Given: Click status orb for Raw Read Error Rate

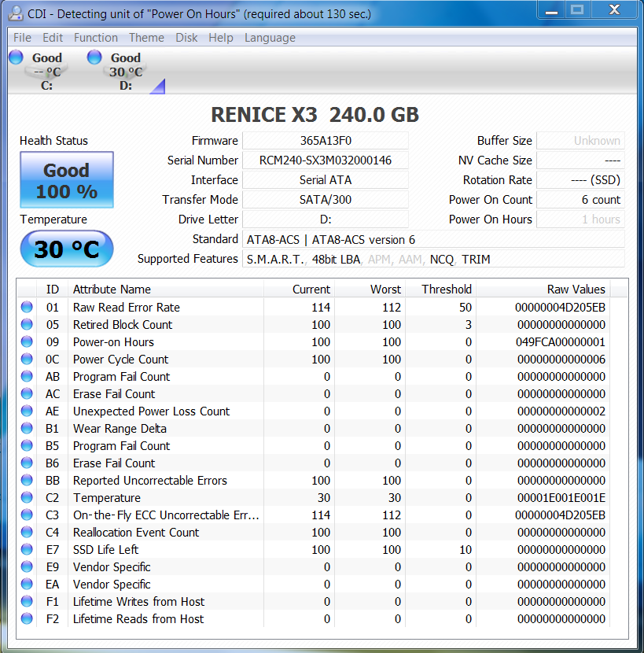Looking at the screenshot, I should click(x=27, y=308).
